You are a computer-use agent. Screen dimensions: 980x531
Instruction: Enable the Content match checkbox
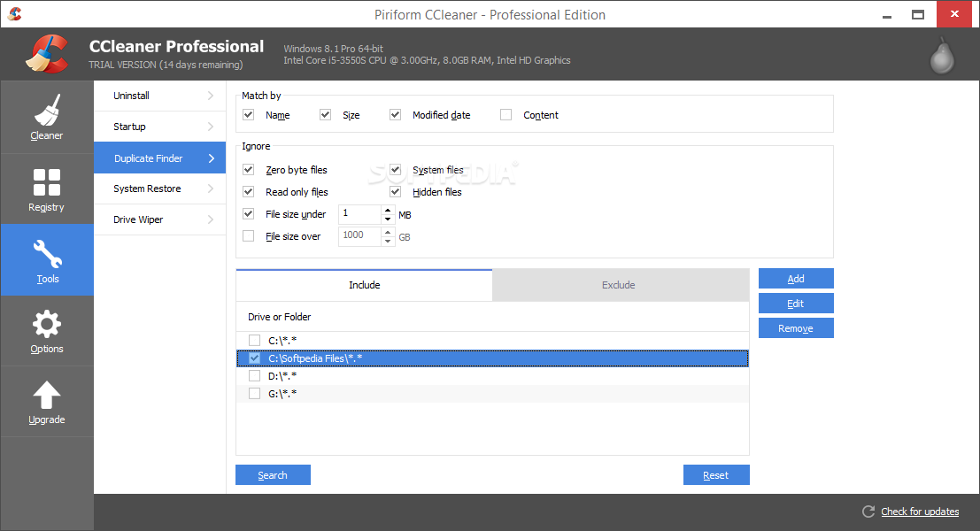click(506, 115)
